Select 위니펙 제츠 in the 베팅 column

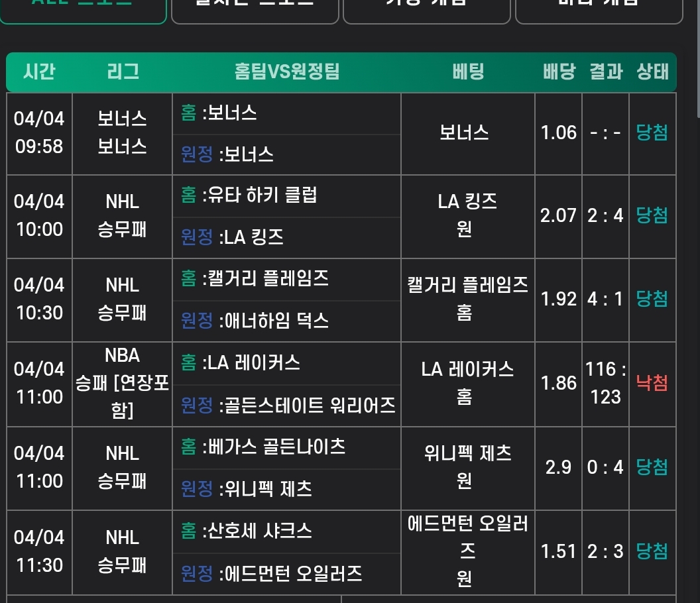tap(468, 453)
